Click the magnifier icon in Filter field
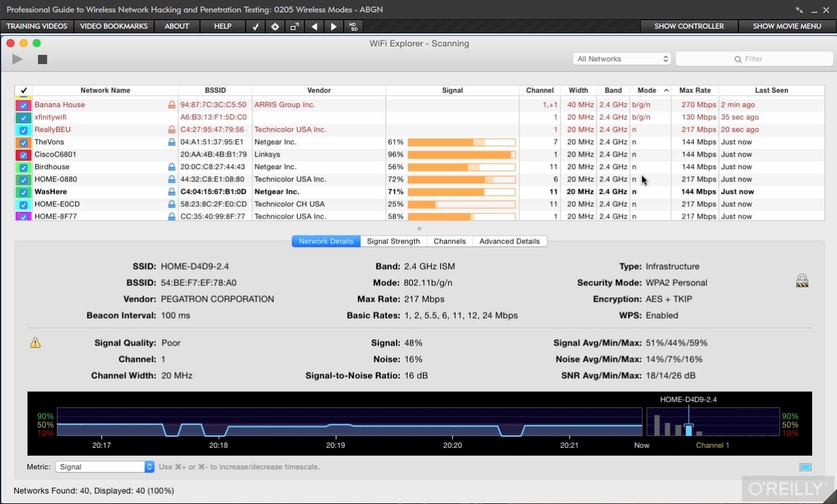This screenshot has height=504, width=837. [x=738, y=59]
